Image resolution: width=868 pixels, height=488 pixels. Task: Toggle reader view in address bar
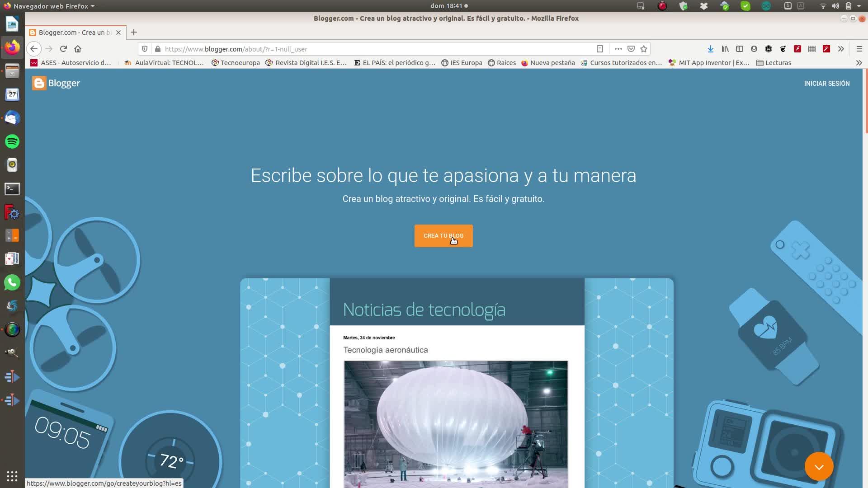(600, 49)
